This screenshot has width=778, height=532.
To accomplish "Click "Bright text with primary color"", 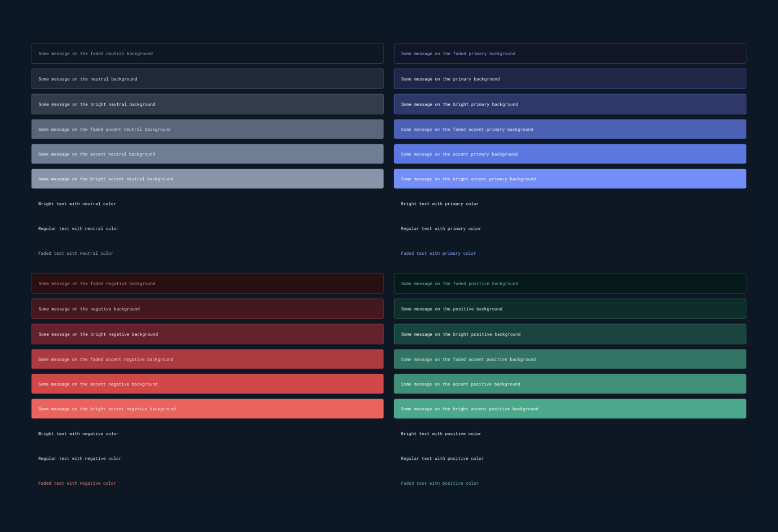I will pyautogui.click(x=440, y=204).
